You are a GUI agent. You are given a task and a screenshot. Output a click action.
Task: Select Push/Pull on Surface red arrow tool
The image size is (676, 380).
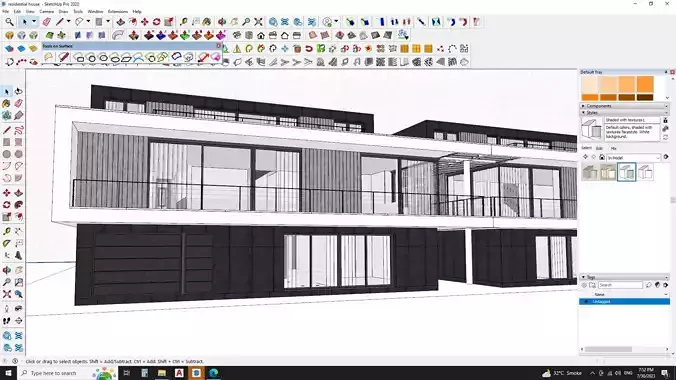click(x=203, y=57)
